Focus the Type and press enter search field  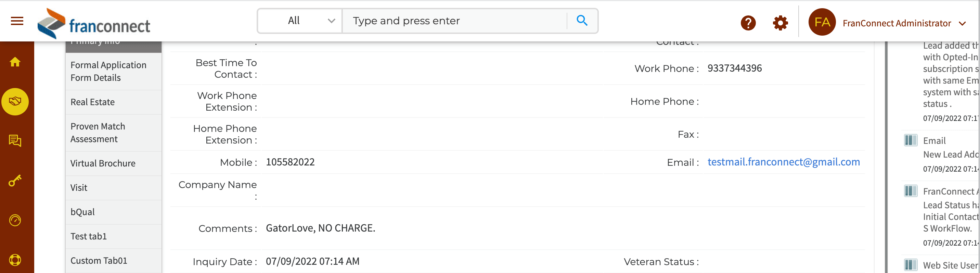[455, 21]
